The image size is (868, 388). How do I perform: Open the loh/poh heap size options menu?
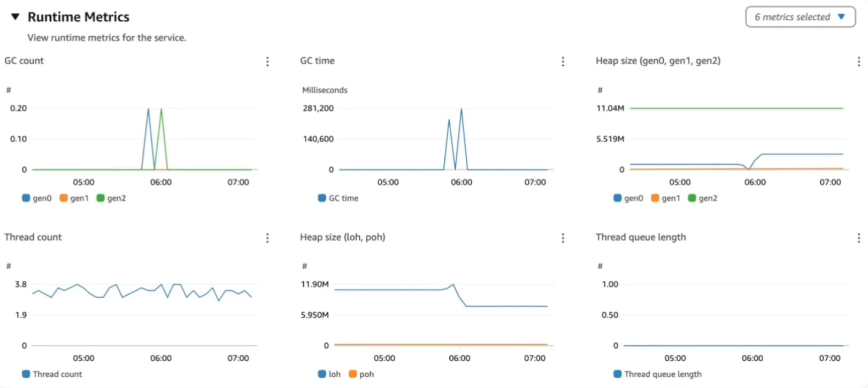(x=563, y=238)
